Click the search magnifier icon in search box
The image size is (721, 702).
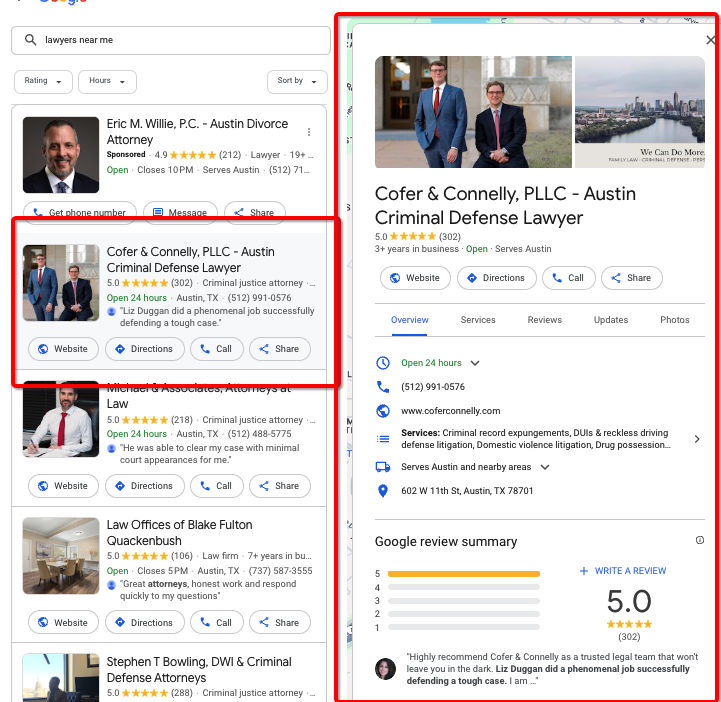[x=30, y=40]
